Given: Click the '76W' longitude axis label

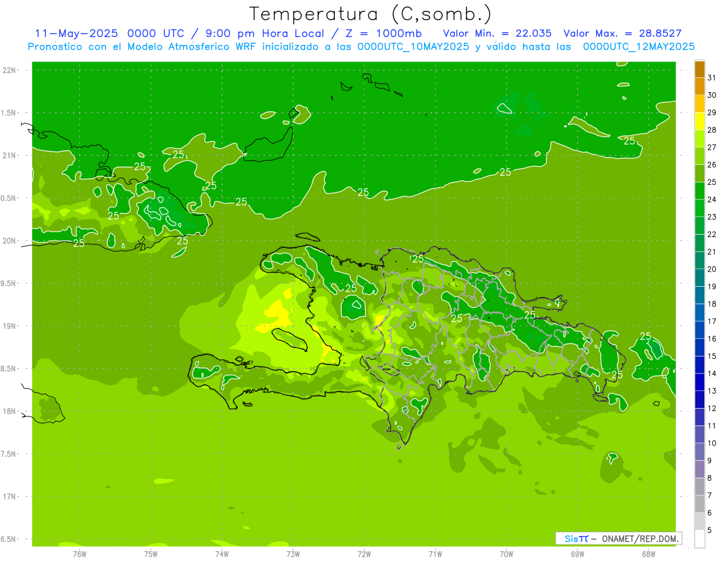Looking at the screenshot, I should (79, 554).
